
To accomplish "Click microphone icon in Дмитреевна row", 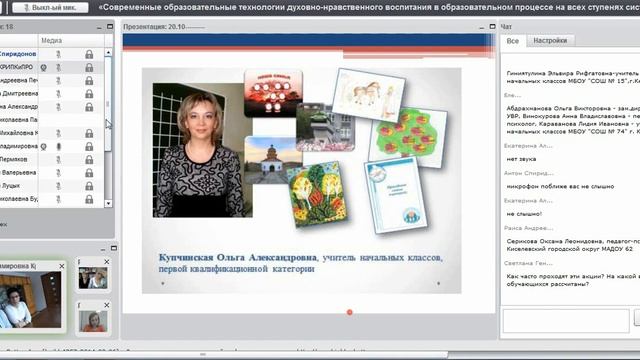I will (58, 94).
